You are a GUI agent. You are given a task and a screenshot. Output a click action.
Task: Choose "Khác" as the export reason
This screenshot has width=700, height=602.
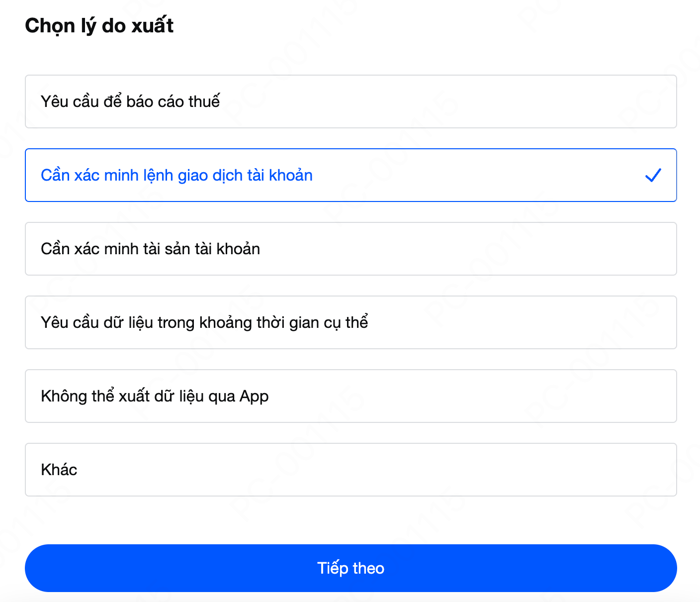(x=350, y=470)
